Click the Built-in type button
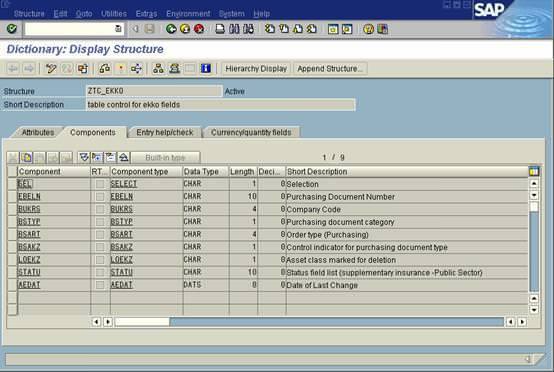This screenshot has height=372, width=554. click(165, 158)
